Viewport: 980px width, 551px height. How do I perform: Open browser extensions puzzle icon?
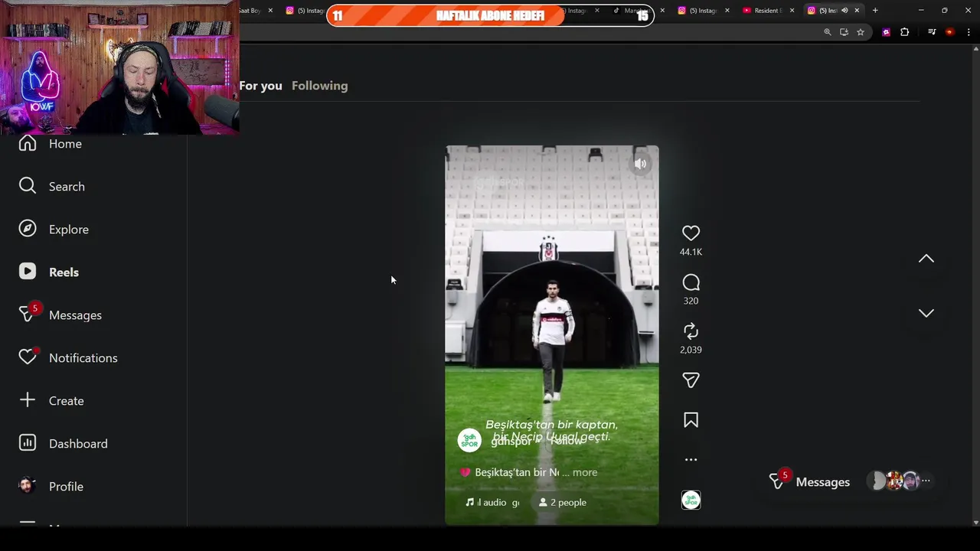[x=905, y=32]
